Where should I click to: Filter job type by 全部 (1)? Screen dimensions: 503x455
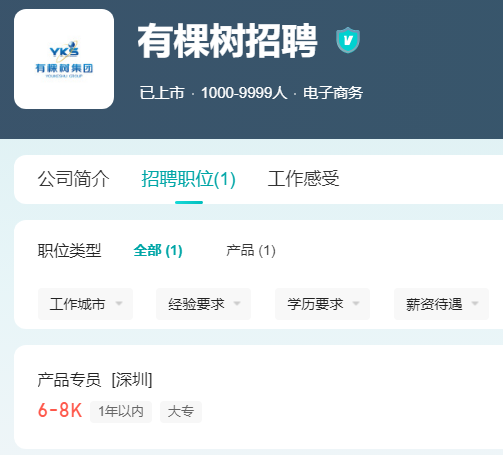click(158, 251)
